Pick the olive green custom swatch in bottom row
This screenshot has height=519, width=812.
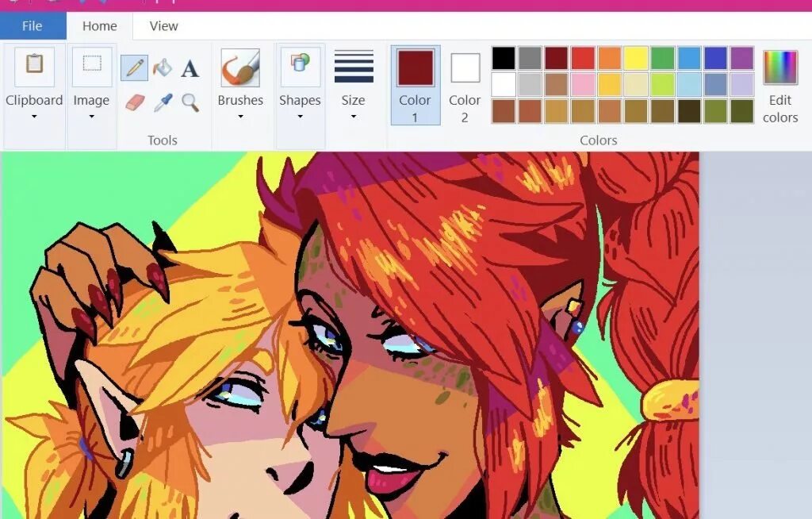pyautogui.click(x=716, y=111)
